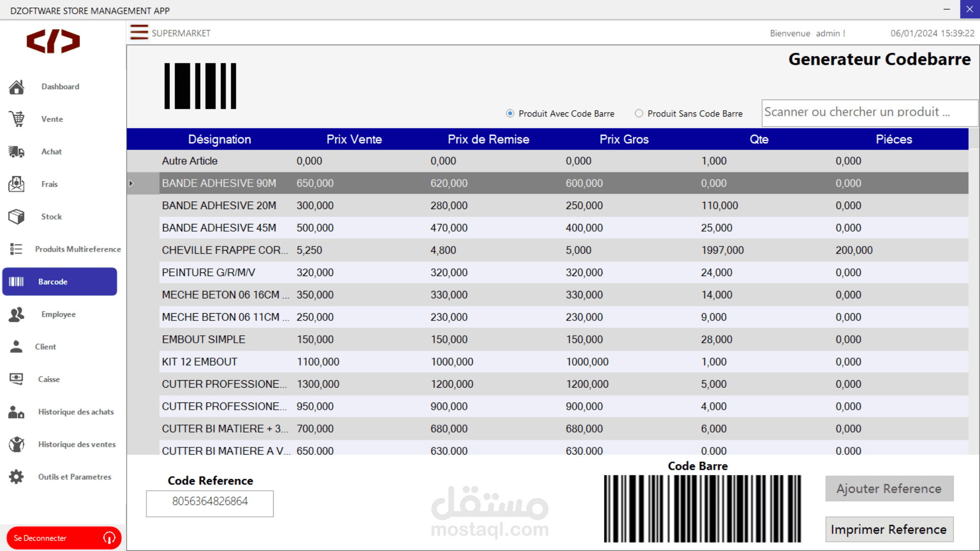Toggle the hamburger menu next to SUPERMARKET
This screenshot has height=551, width=980.
tap(139, 33)
